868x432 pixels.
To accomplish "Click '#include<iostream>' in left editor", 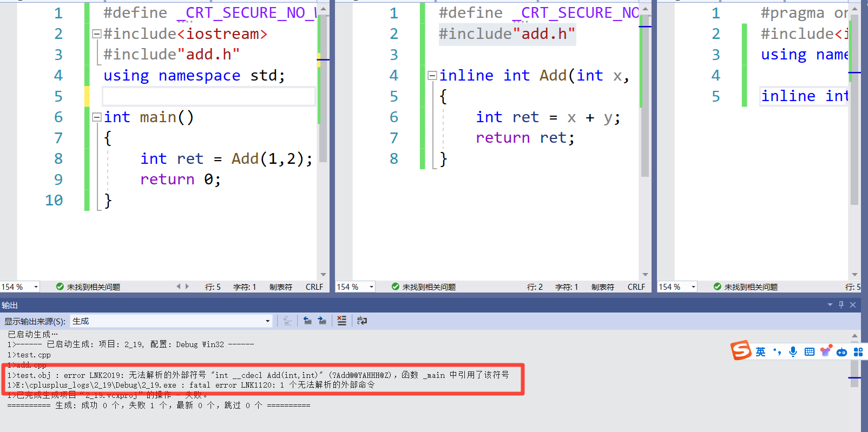I will (x=186, y=34).
